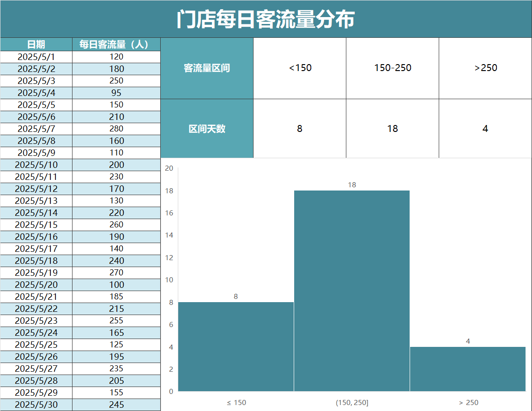Select the date cell 2025/5/15
532x411 pixels.
36,225
